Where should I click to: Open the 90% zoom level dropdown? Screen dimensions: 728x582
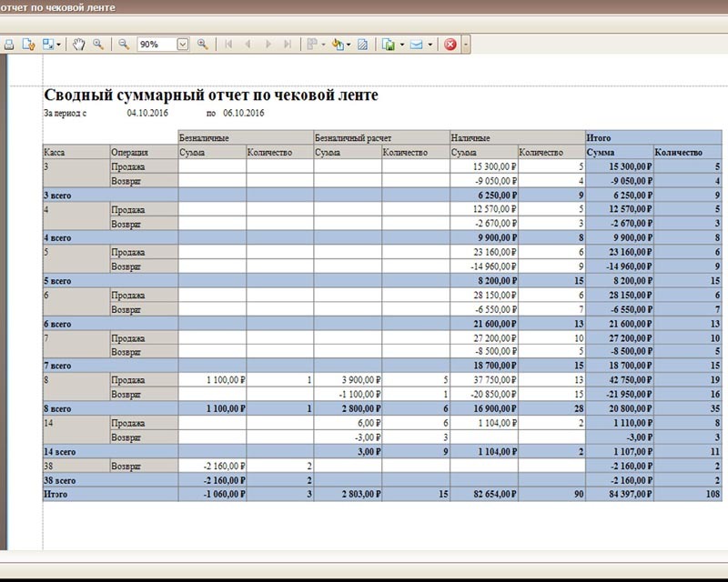click(x=183, y=44)
